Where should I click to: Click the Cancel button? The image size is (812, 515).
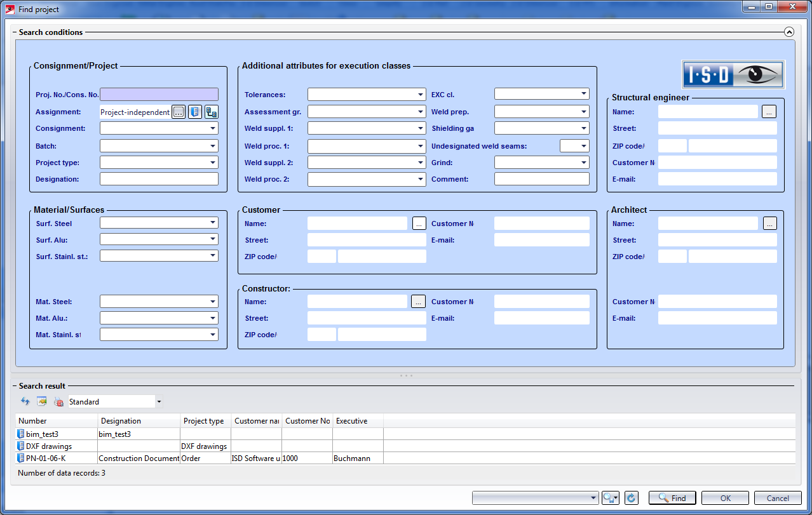point(778,498)
